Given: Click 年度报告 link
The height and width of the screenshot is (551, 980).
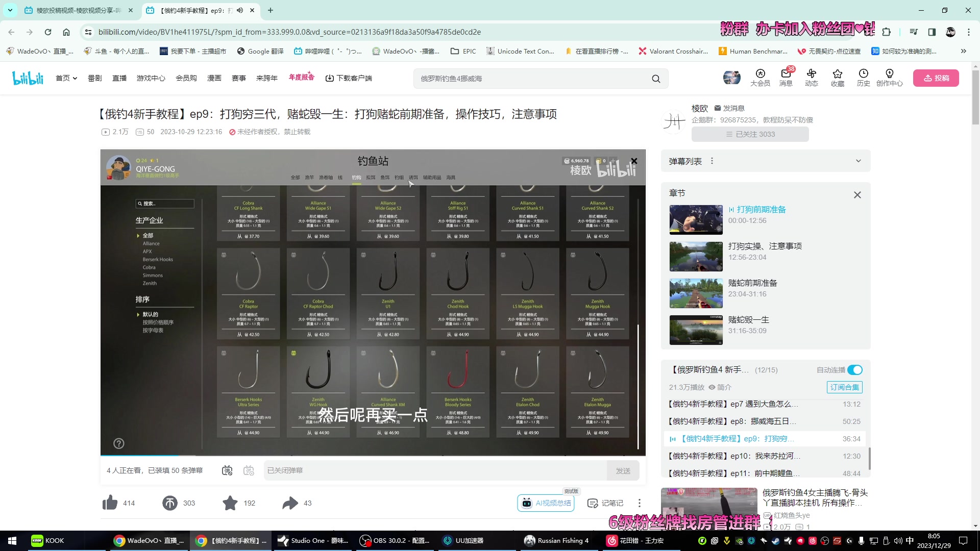Looking at the screenshot, I should pos(301,78).
